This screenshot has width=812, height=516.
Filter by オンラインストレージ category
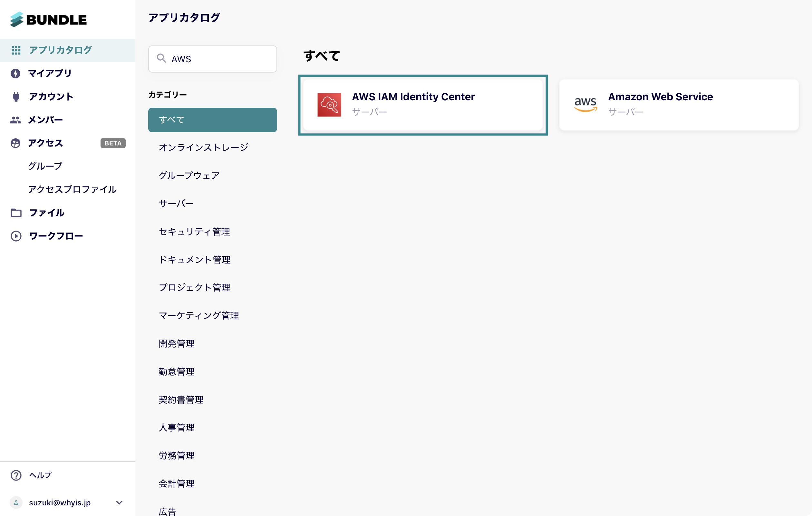click(x=204, y=148)
